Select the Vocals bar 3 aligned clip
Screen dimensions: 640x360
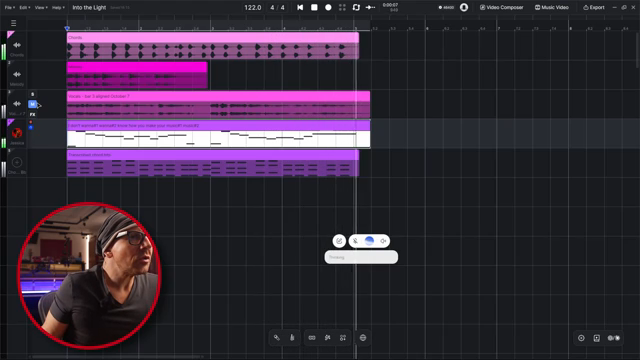click(x=218, y=104)
